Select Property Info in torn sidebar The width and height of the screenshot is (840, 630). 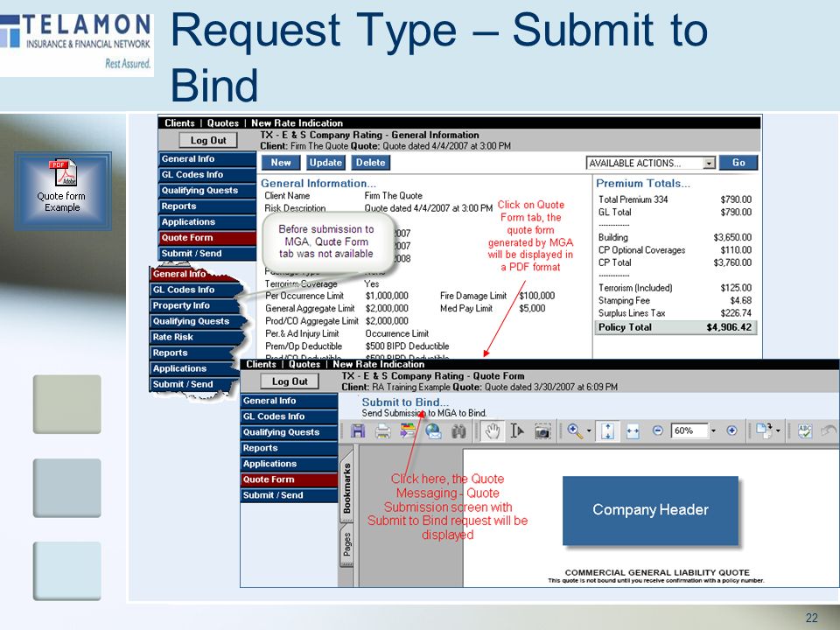pos(195,305)
